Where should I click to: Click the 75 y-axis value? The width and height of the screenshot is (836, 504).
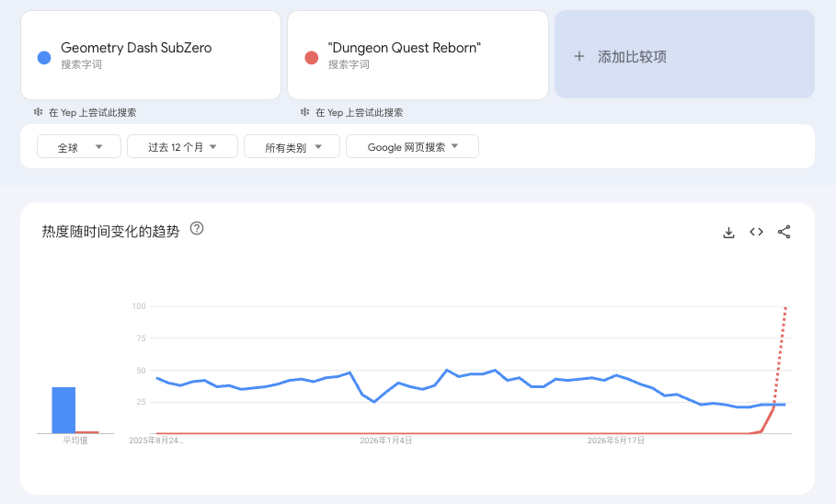pos(141,338)
